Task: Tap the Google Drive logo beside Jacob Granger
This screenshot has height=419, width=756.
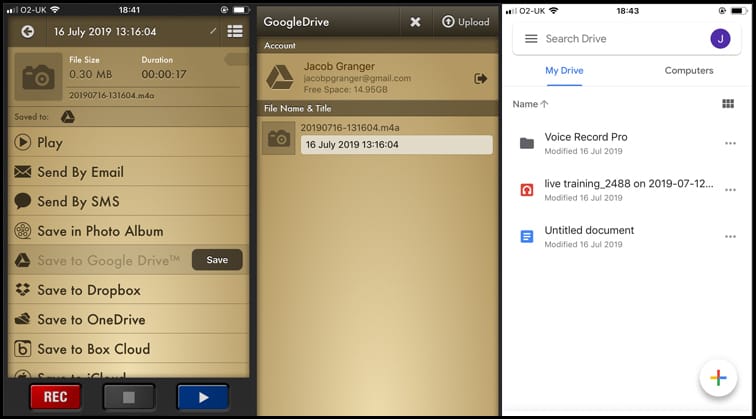Action: [x=280, y=77]
